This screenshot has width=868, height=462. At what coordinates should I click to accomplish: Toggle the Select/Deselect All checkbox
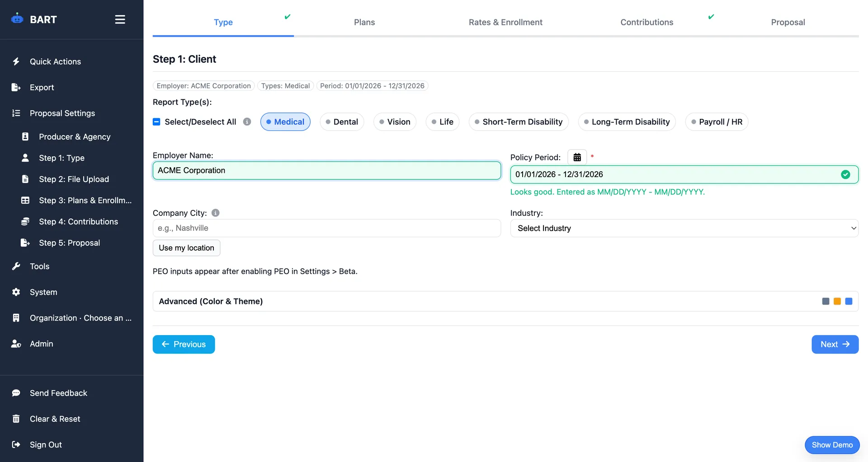(x=156, y=121)
